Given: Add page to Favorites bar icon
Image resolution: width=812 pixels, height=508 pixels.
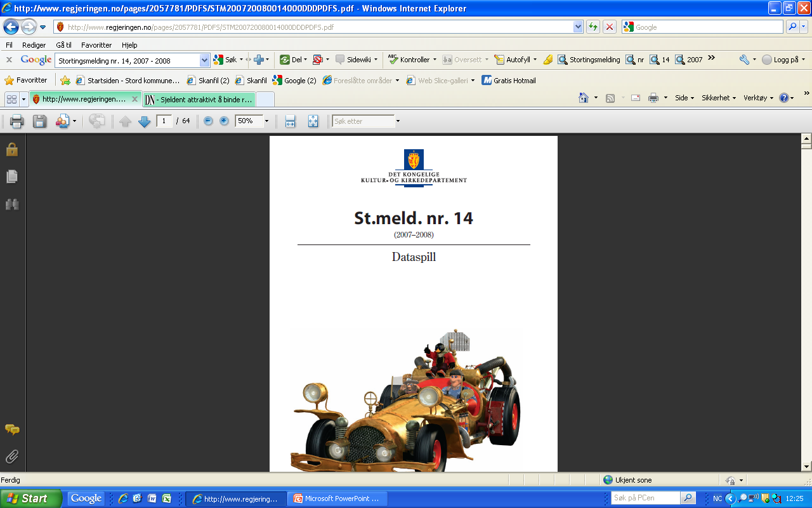Looking at the screenshot, I should [65, 81].
